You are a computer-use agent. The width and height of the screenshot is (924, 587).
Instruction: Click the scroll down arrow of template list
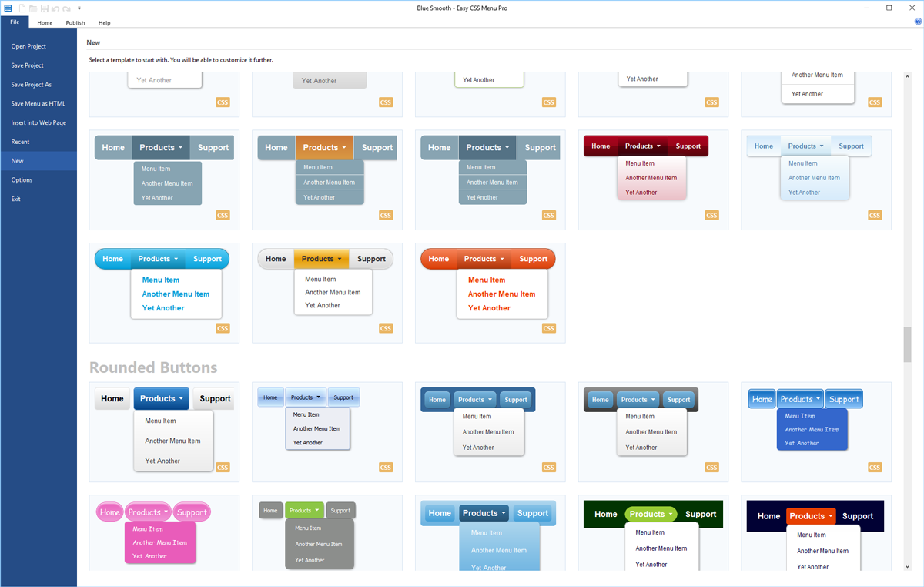907,567
